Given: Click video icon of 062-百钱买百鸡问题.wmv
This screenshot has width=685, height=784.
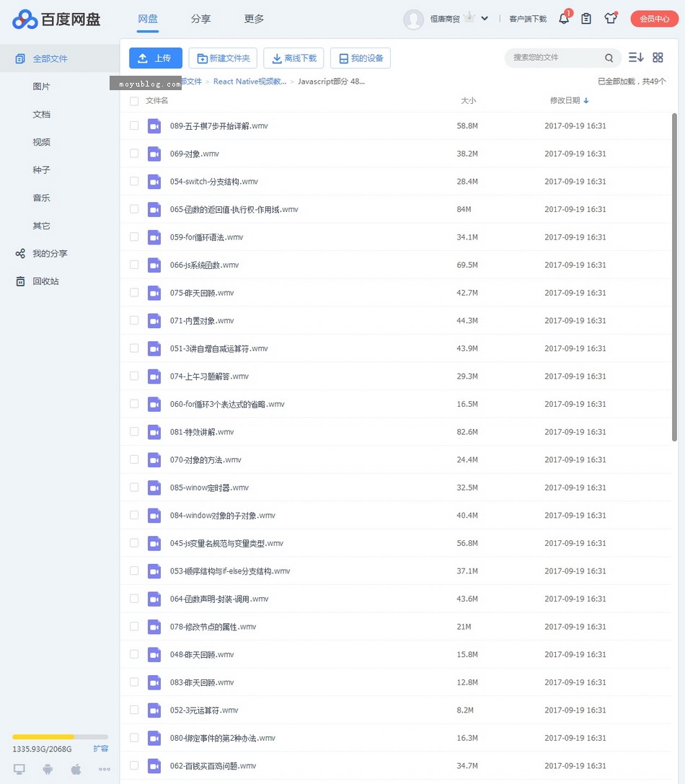Looking at the screenshot, I should [x=154, y=766].
